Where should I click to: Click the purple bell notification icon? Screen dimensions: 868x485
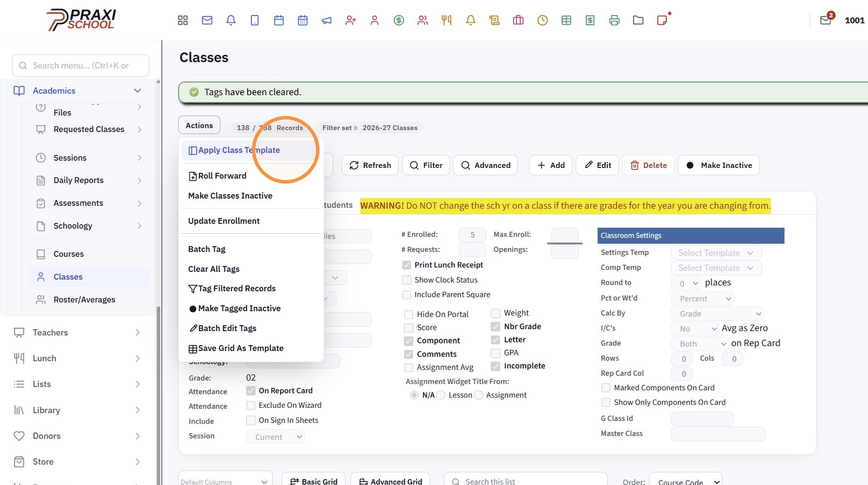pyautogui.click(x=231, y=20)
